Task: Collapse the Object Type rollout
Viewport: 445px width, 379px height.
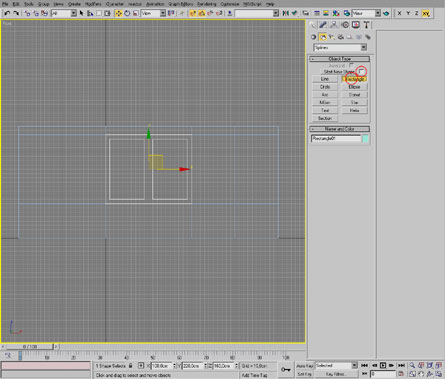Action: tap(340, 59)
